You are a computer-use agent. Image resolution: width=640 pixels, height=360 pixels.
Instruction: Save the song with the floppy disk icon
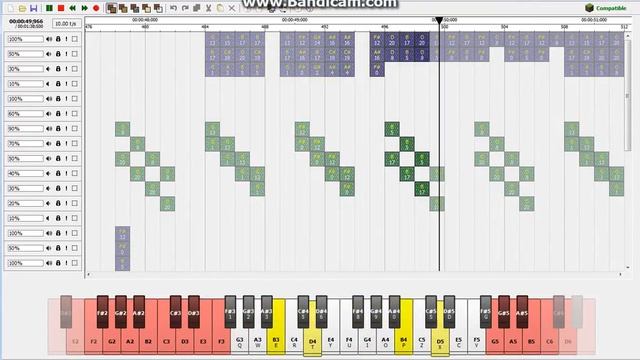point(34,8)
